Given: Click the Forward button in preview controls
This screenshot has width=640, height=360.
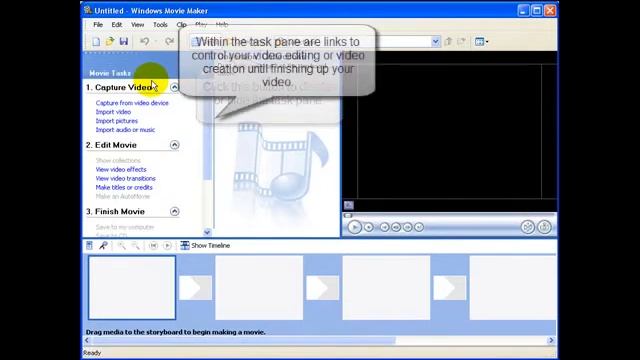Looking at the screenshot, I should (419, 227).
